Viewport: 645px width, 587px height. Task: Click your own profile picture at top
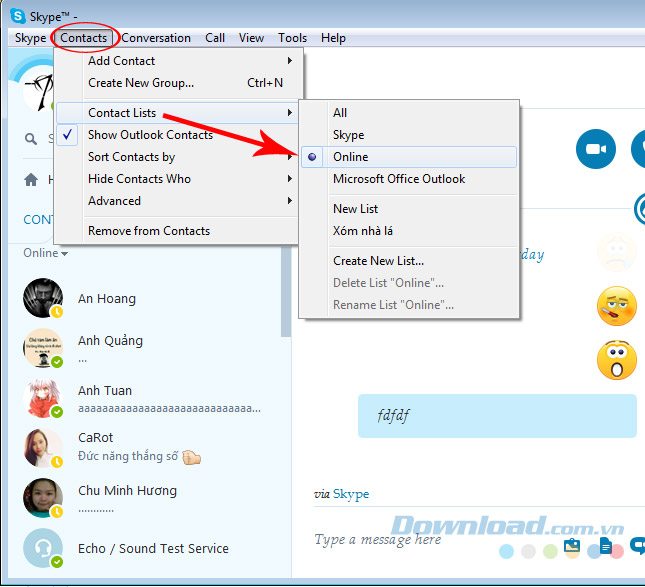[38, 91]
